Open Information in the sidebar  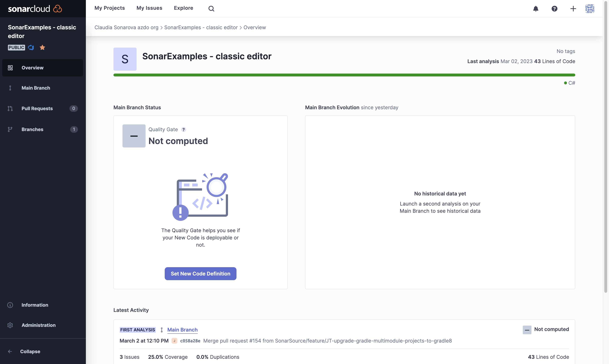pyautogui.click(x=42, y=305)
